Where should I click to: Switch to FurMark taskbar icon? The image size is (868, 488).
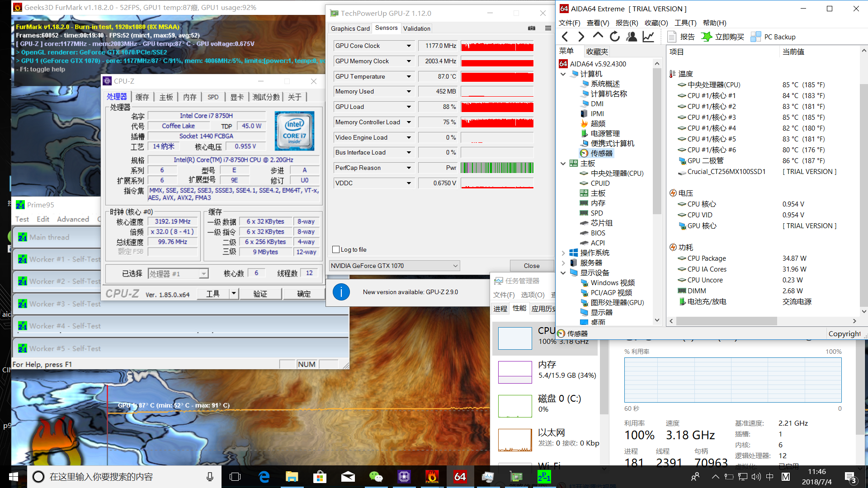point(432,477)
